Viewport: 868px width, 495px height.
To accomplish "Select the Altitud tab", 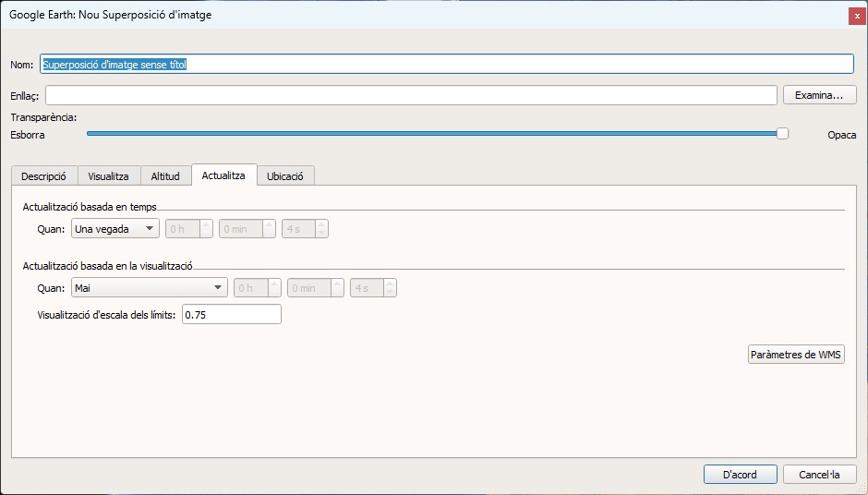I will pyautogui.click(x=165, y=175).
